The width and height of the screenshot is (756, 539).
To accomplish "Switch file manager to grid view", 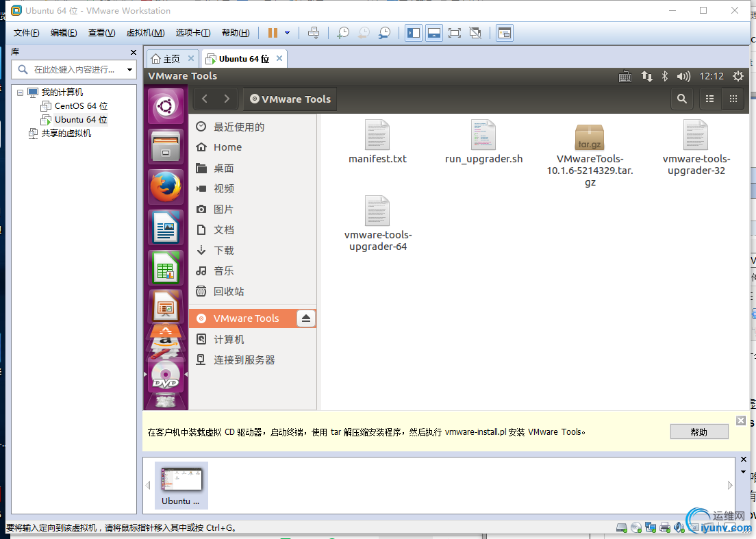I will tap(733, 99).
